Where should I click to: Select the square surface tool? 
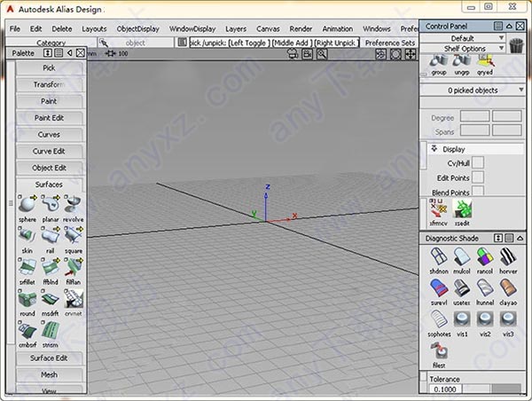click(74, 236)
